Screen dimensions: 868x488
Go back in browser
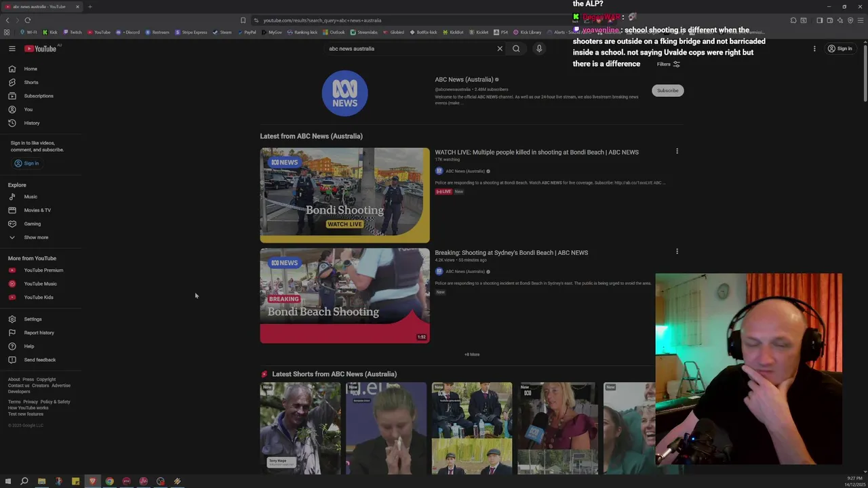7,20
